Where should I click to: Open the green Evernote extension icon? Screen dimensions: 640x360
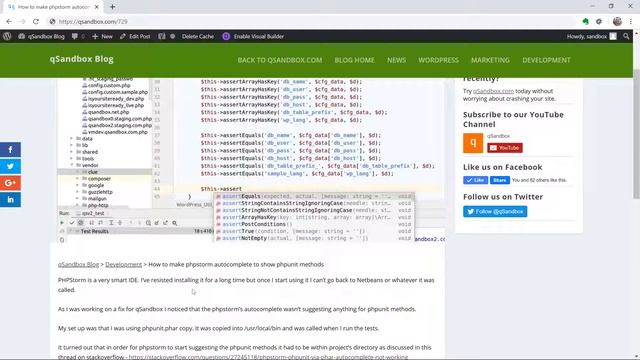(x=586, y=22)
